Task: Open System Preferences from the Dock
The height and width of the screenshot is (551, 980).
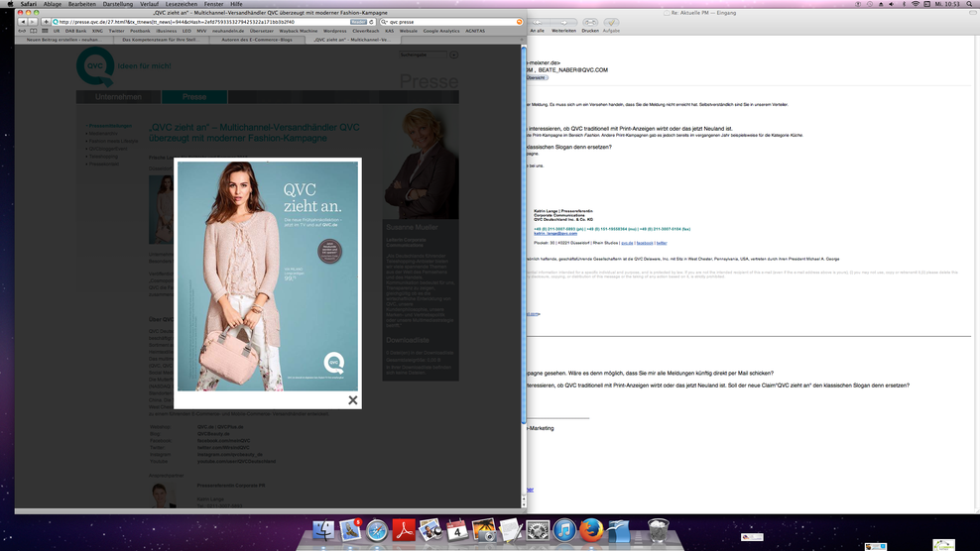Action: (x=538, y=530)
